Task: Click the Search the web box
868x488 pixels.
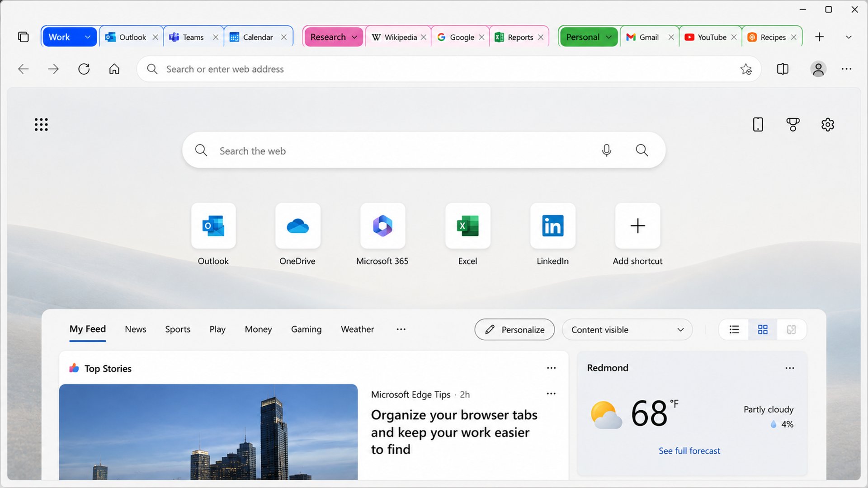Action: pyautogui.click(x=424, y=150)
